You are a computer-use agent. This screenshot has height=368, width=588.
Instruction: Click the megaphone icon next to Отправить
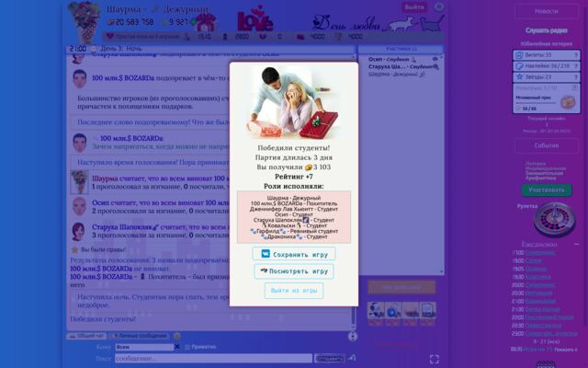click(x=351, y=358)
